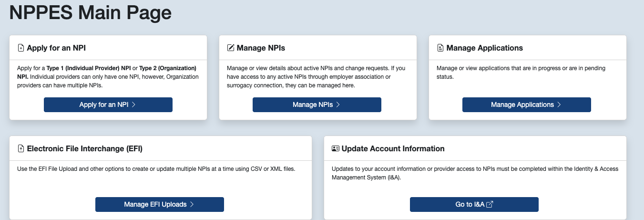The height and width of the screenshot is (220, 644).
Task: Click chevron arrow on Apply for an NPI button
Action: (x=134, y=105)
